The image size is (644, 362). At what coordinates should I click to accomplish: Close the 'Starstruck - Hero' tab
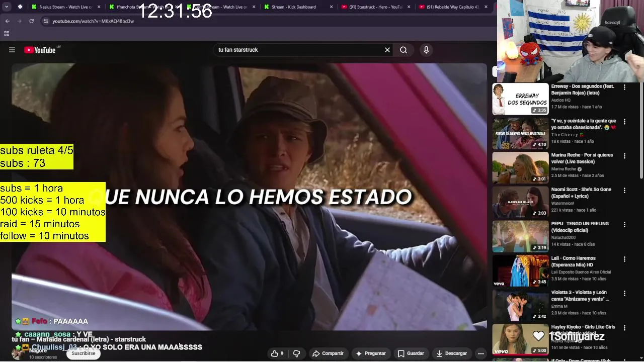click(x=409, y=7)
